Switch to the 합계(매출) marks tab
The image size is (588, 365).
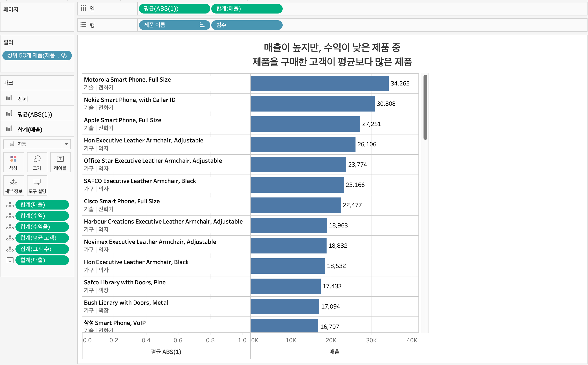[37, 129]
